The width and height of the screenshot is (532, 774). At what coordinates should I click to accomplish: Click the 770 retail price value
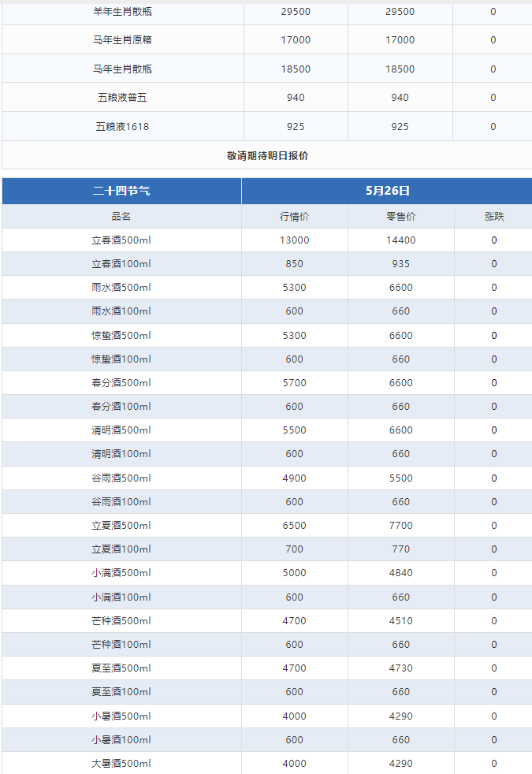tap(400, 549)
